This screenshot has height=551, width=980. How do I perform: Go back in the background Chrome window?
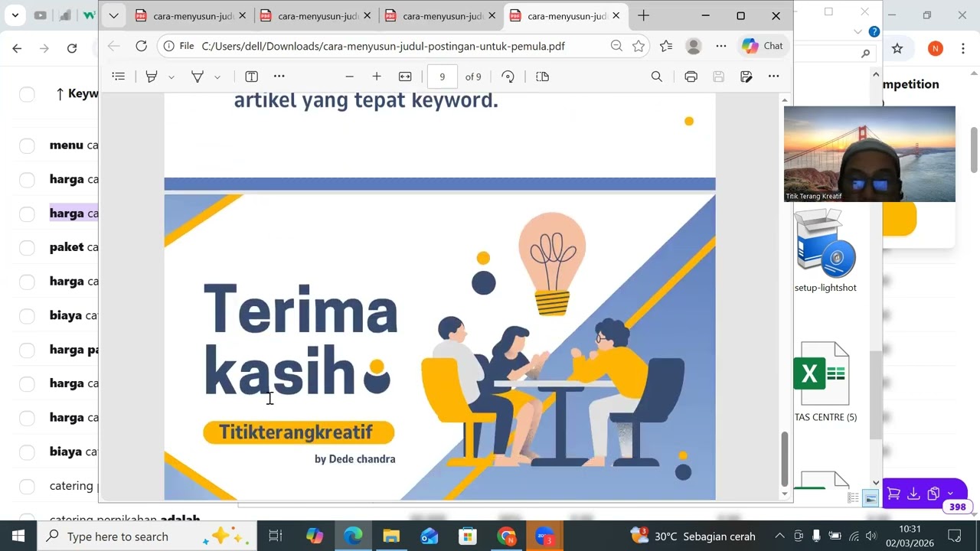[x=17, y=48]
